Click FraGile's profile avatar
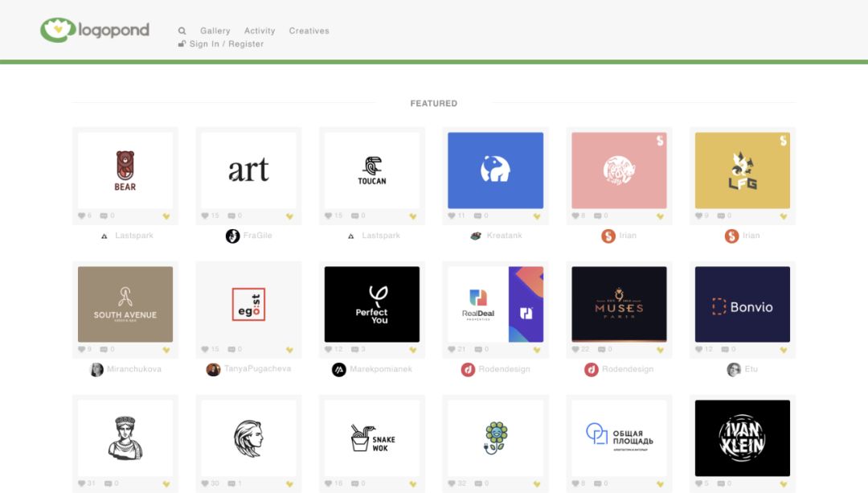The image size is (868, 493). pos(232,236)
